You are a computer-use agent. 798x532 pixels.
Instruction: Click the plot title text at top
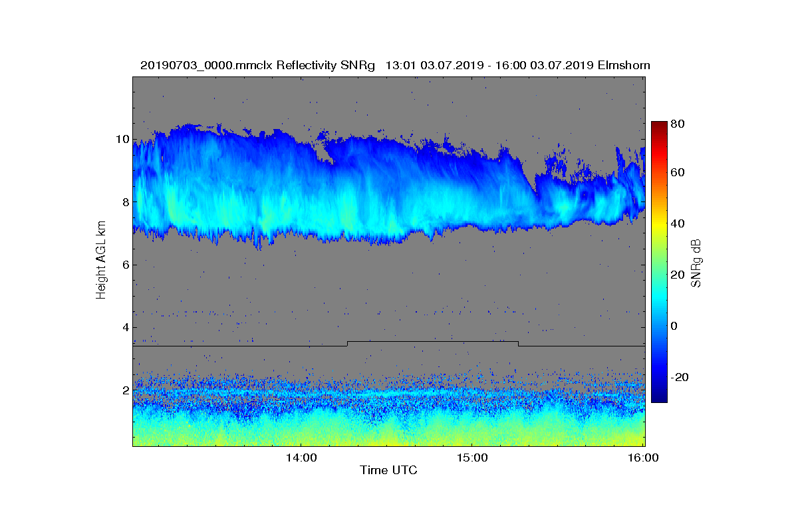(x=395, y=65)
